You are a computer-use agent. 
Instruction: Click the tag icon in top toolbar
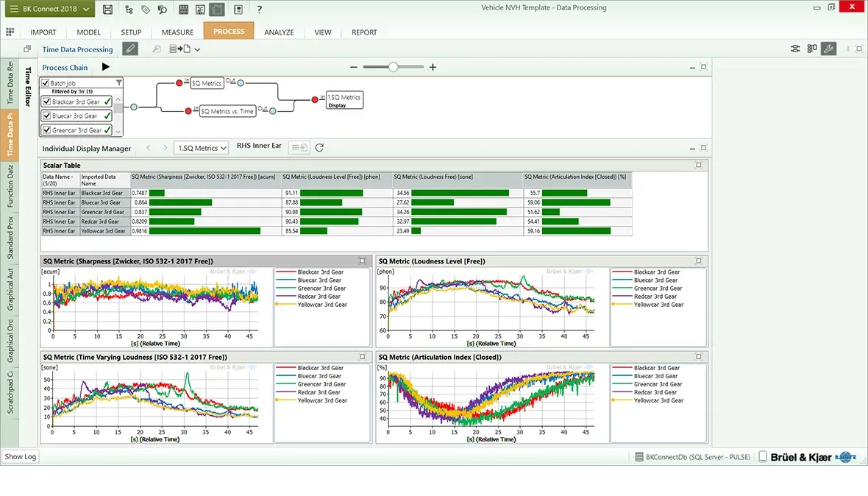(146, 10)
